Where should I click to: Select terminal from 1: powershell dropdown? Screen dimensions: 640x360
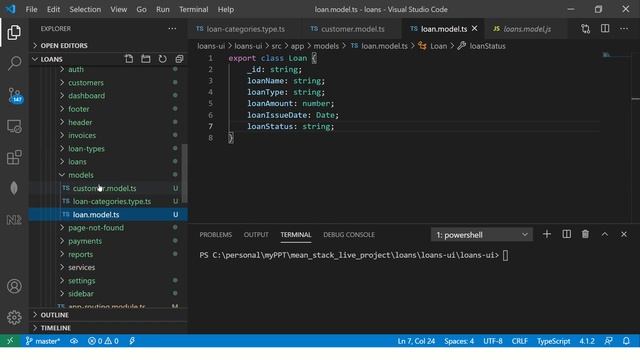click(482, 235)
